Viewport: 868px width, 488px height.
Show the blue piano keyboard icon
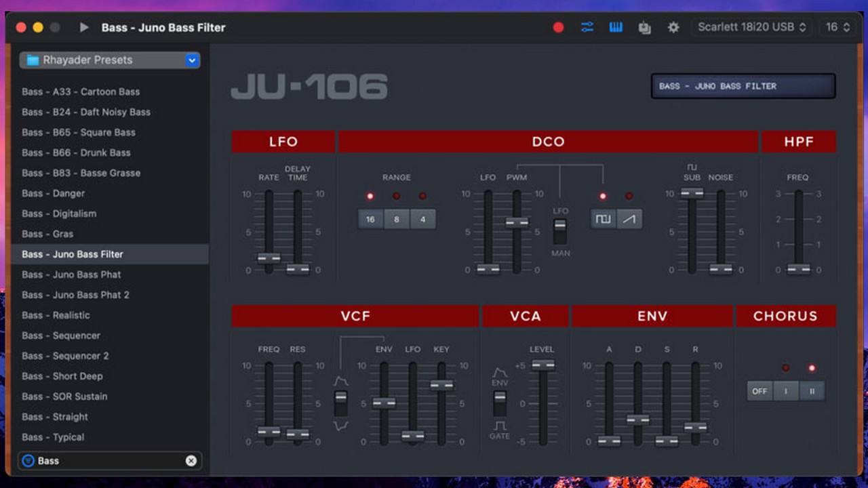click(616, 28)
